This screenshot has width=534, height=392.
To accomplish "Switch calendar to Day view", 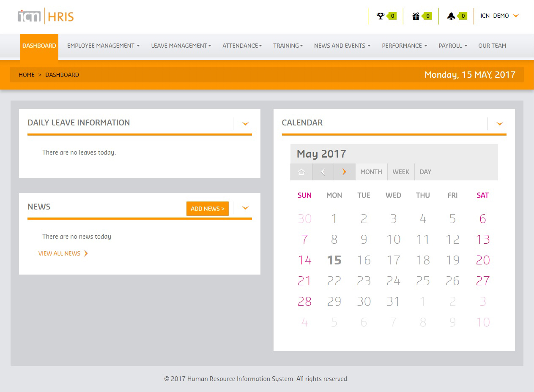I will point(425,172).
